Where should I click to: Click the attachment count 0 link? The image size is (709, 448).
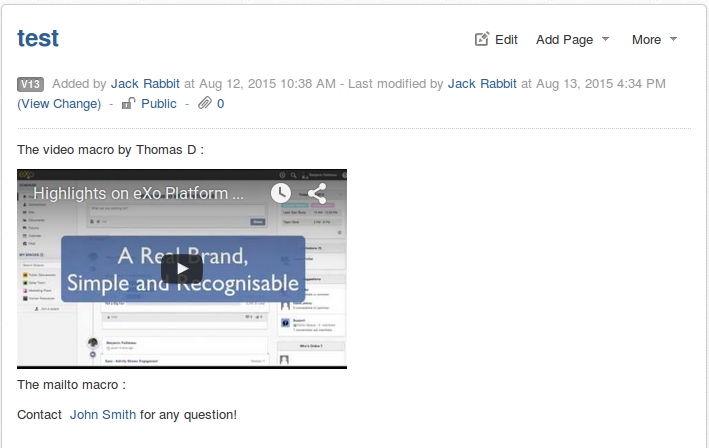[220, 104]
